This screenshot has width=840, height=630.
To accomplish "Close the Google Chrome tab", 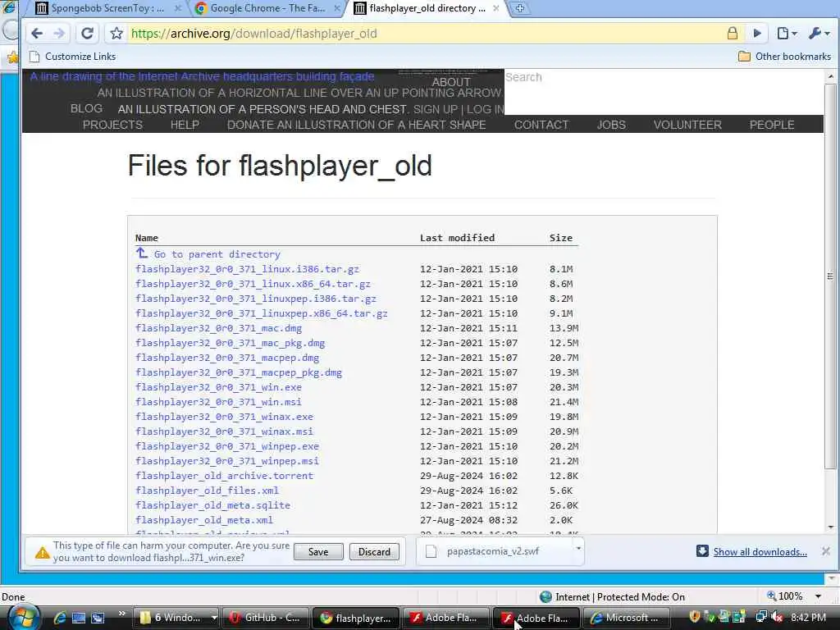I will click(x=337, y=8).
